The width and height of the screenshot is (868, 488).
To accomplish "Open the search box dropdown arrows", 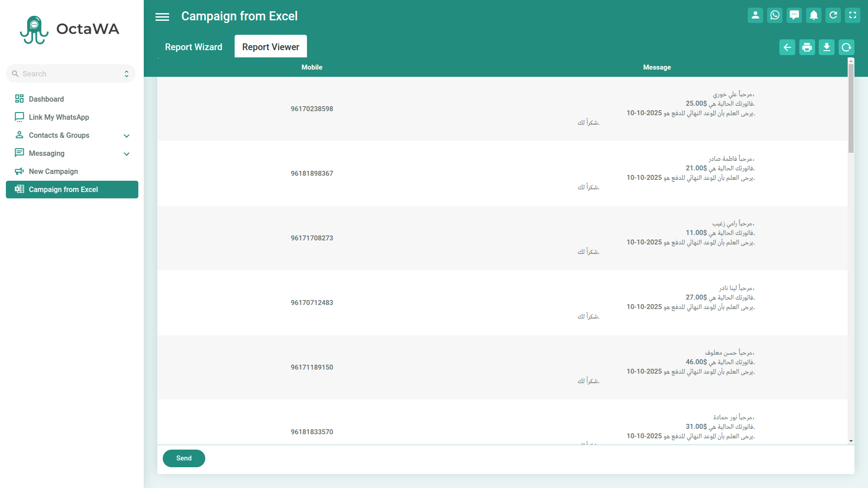I will [127, 74].
